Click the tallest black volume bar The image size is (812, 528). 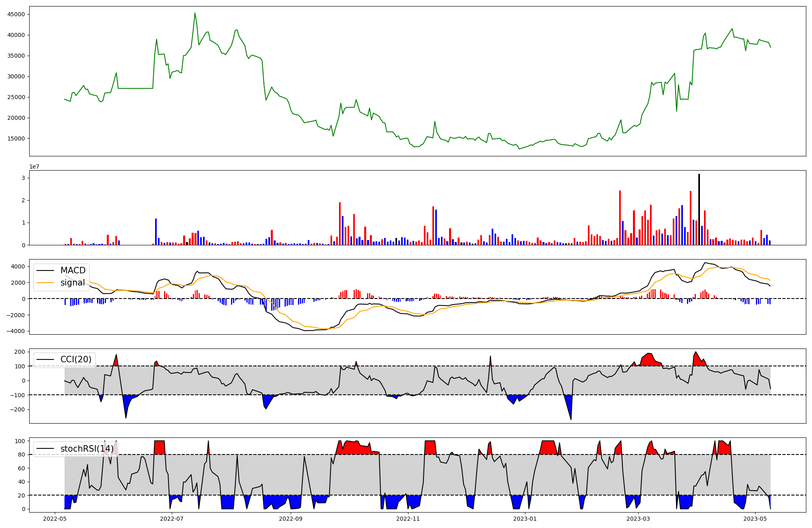point(699,209)
